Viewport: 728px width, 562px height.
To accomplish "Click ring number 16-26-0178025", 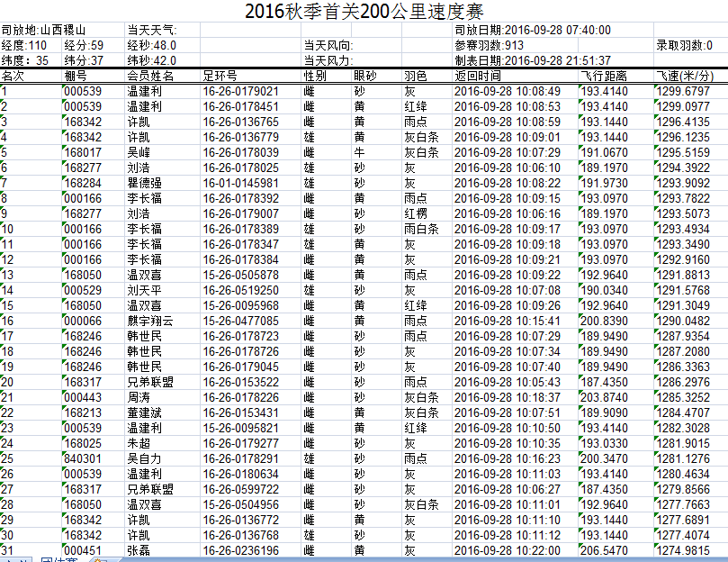I will click(x=240, y=168).
